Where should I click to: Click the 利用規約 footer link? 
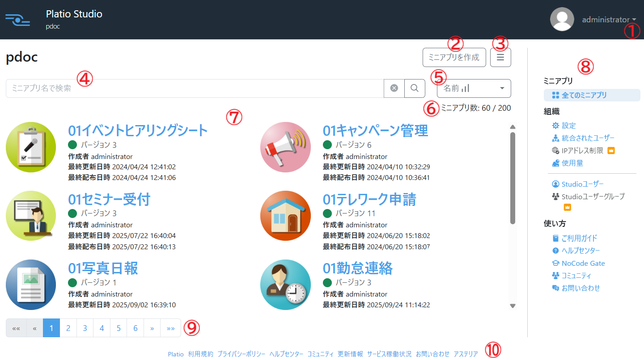(x=200, y=354)
